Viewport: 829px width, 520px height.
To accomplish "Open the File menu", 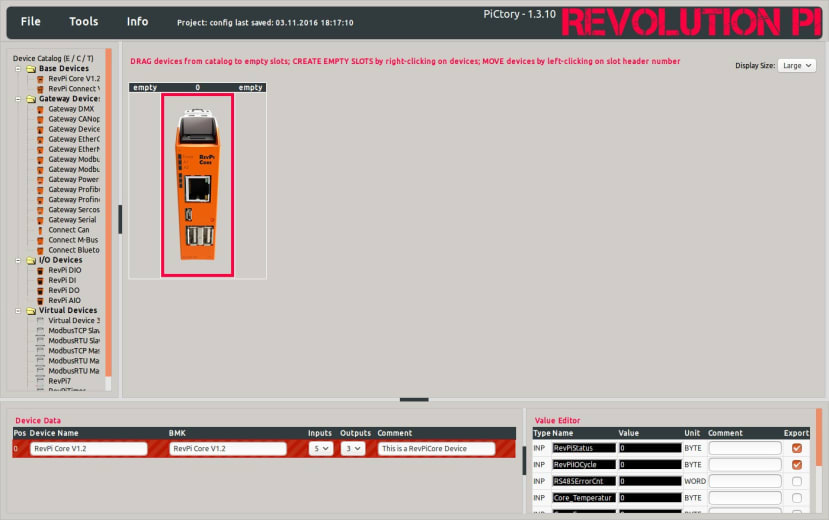I will [30, 22].
